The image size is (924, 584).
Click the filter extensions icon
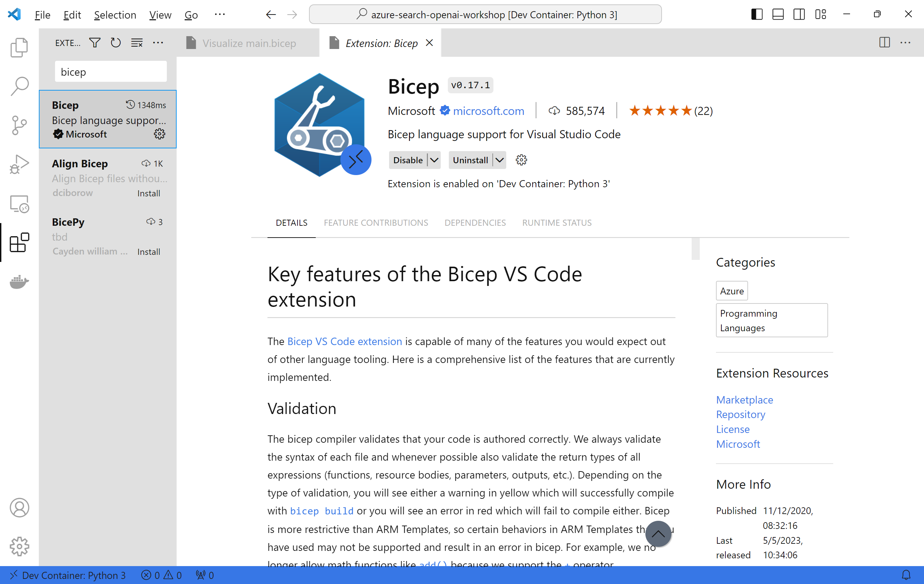[95, 43]
